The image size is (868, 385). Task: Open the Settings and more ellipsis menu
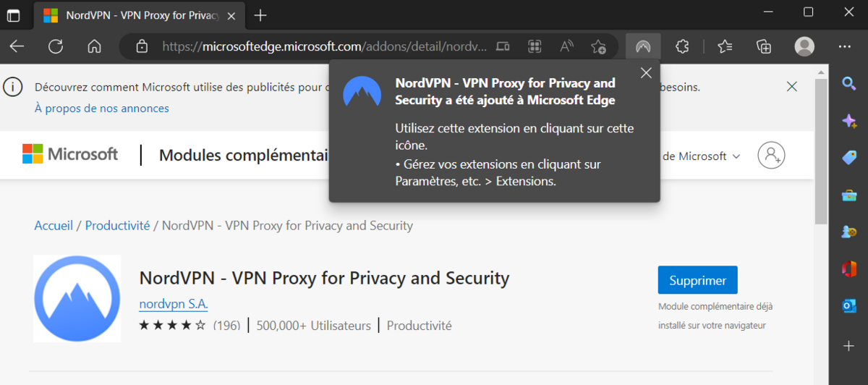(845, 46)
